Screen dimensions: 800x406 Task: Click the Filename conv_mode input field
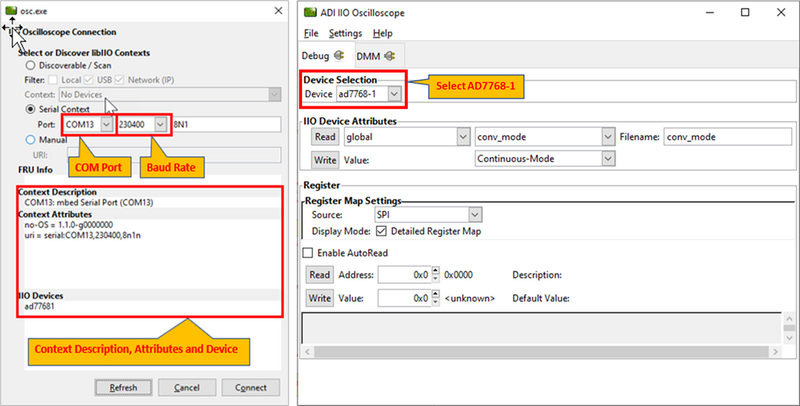pyautogui.click(x=725, y=136)
